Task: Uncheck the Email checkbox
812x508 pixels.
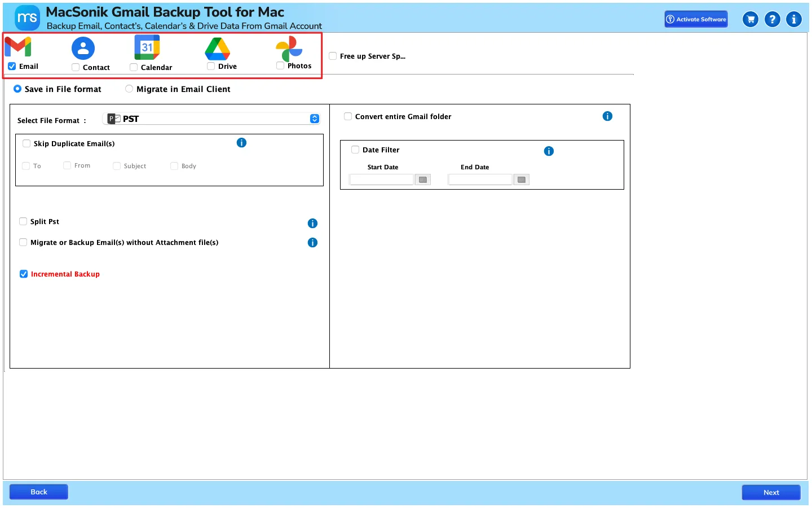Action: tap(12, 66)
